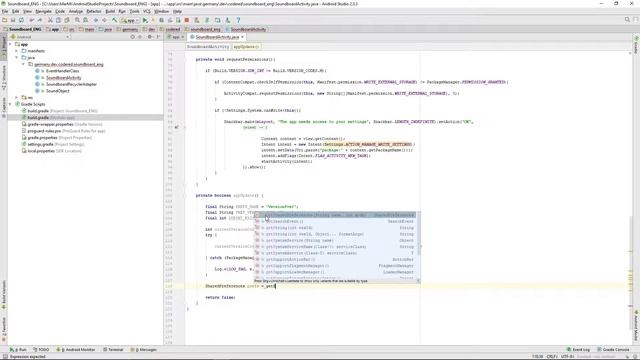Click the Find magnifier toolbar icon
Screen dimensions: 640x360
tap(77, 20)
